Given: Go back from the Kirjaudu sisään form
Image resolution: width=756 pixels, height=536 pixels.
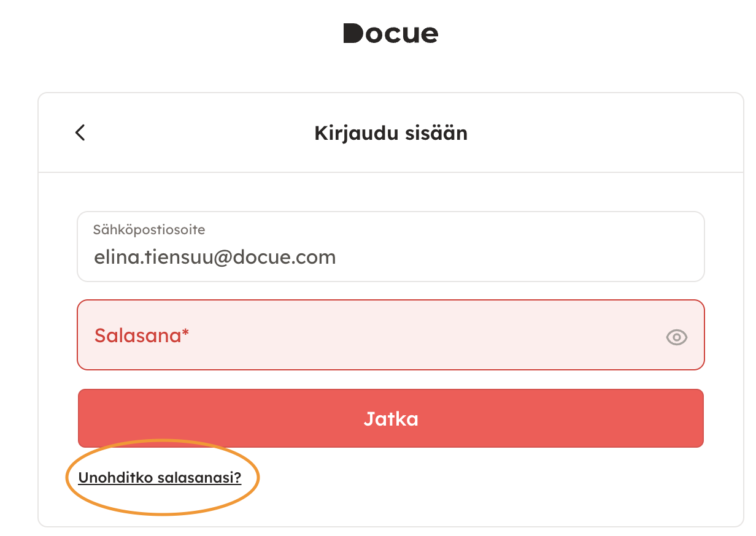Looking at the screenshot, I should click(x=80, y=132).
